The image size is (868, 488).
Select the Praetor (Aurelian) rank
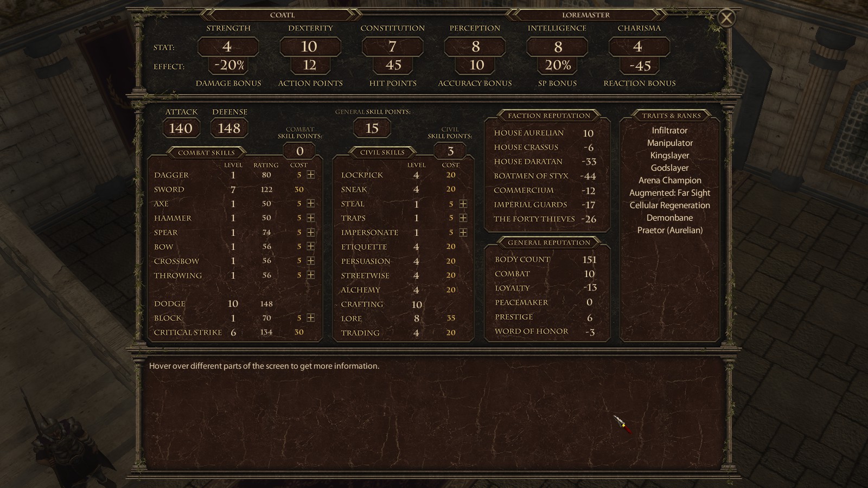[670, 230]
